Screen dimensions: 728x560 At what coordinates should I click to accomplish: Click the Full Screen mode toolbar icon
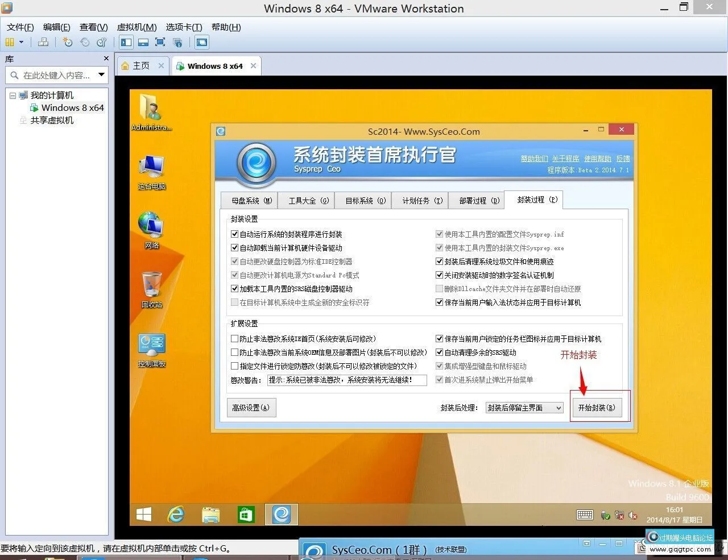coord(160,42)
